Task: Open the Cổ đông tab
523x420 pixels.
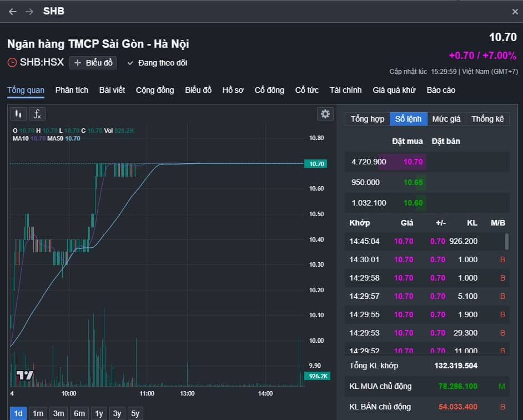Action: tap(269, 90)
